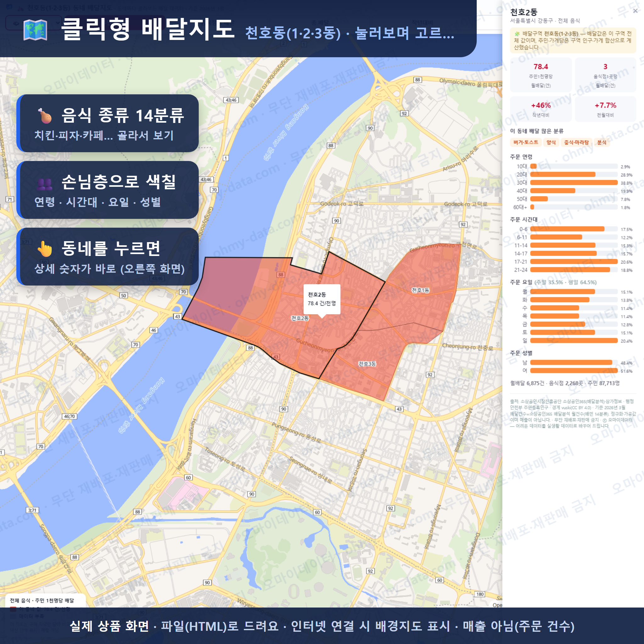
Task: Click the 이 동네 배달 많은 분류 heading
Action: tap(537, 131)
